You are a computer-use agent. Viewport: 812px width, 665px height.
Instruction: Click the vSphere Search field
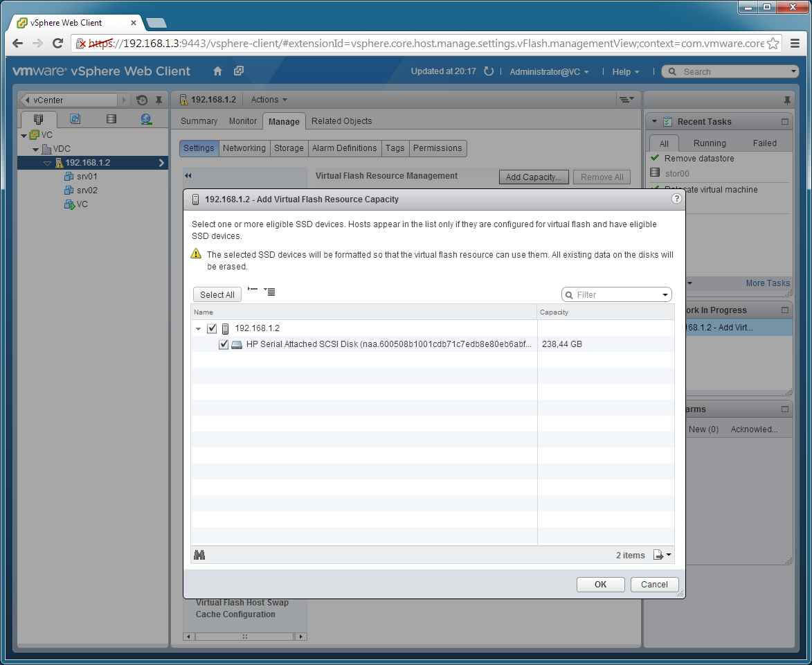coord(730,71)
